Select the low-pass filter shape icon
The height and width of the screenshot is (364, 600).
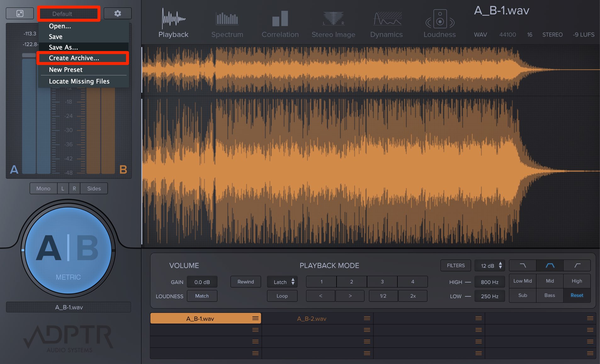pyautogui.click(x=523, y=265)
